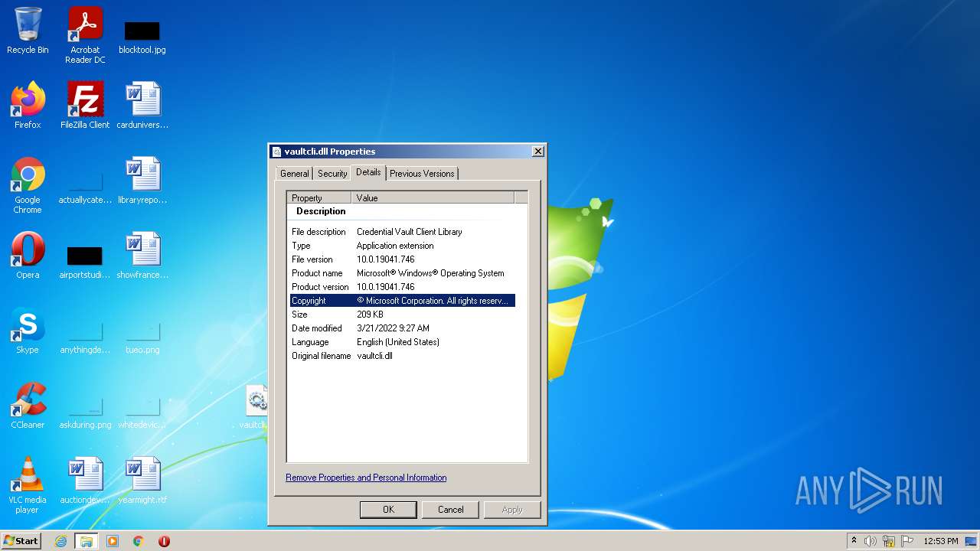
Task: Close the vaultcli.dll Properties dialog
Action: (x=538, y=152)
